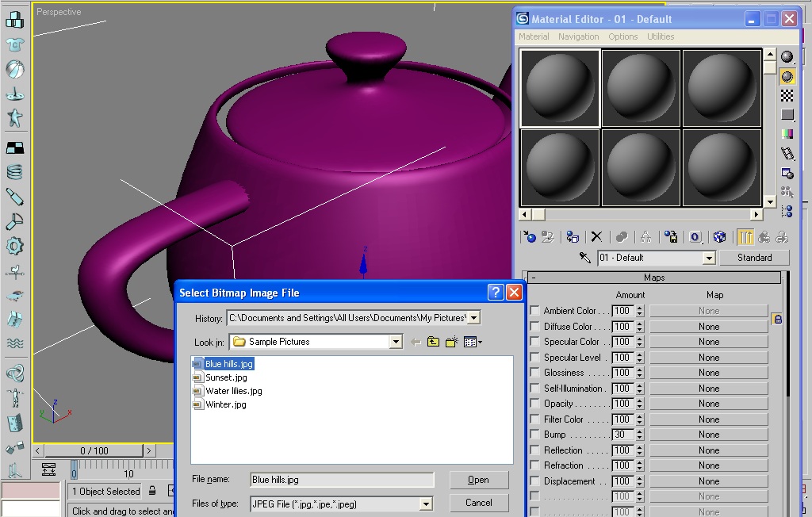The height and width of the screenshot is (517, 812).
Task: Expand the Files of type dropdown
Action: click(x=427, y=504)
